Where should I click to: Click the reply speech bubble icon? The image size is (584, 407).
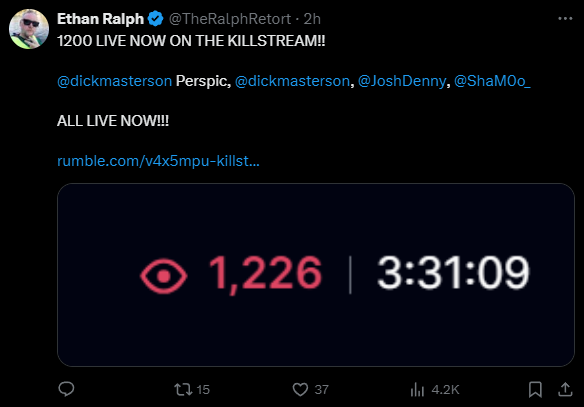point(66,389)
